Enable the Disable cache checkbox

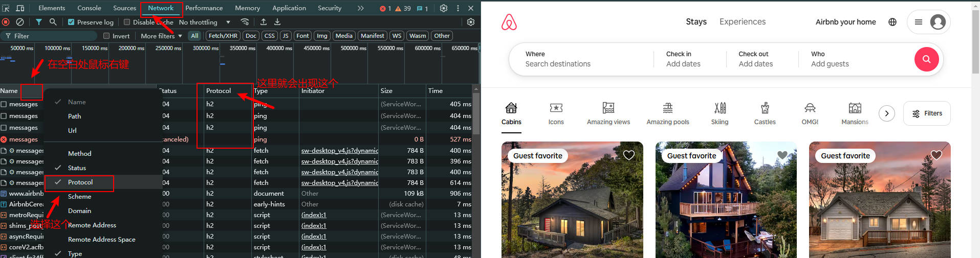[127, 22]
